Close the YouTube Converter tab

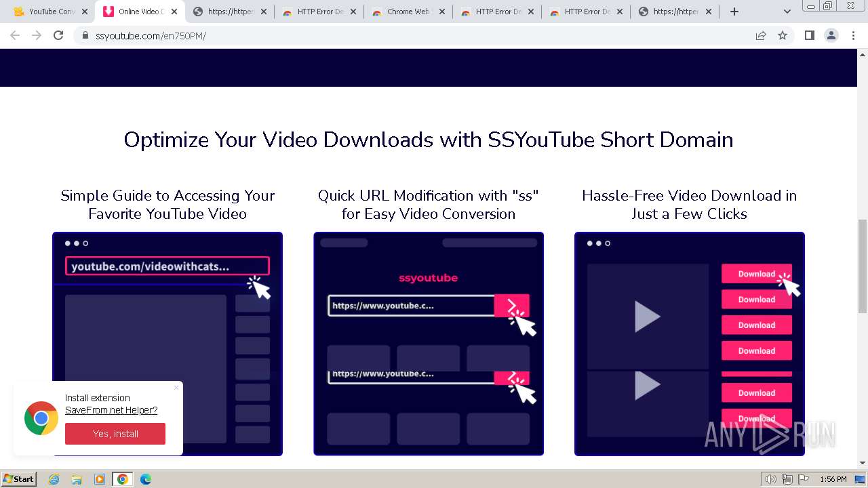tap(85, 12)
